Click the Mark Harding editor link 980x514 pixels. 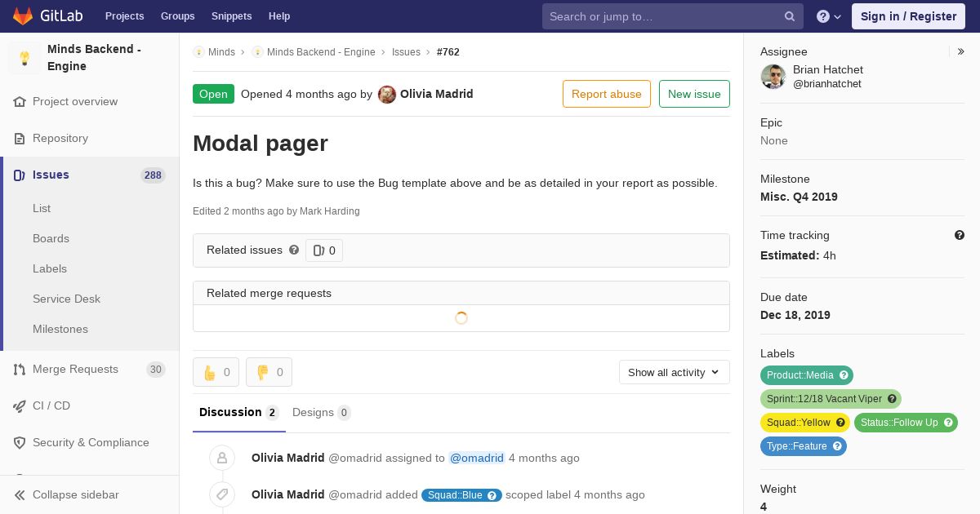point(330,211)
